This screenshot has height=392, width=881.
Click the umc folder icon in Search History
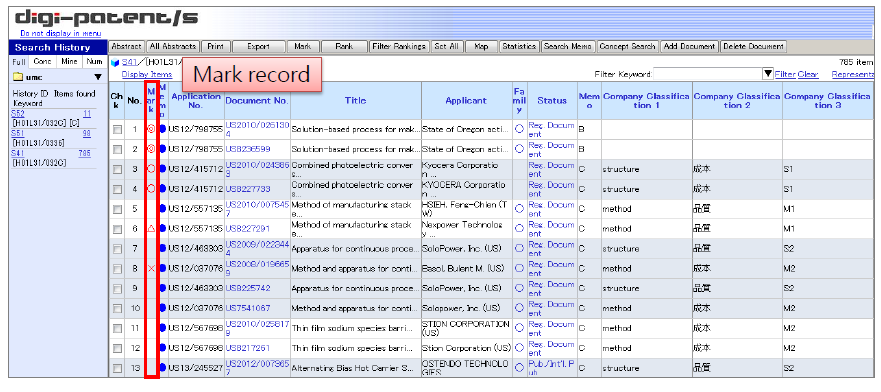[x=17, y=77]
